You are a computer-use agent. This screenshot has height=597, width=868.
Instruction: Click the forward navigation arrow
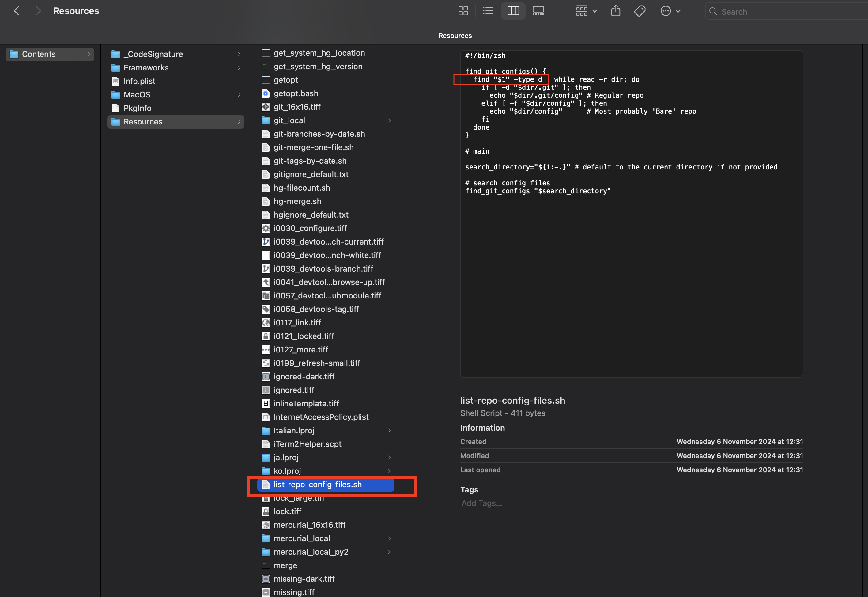click(x=38, y=11)
